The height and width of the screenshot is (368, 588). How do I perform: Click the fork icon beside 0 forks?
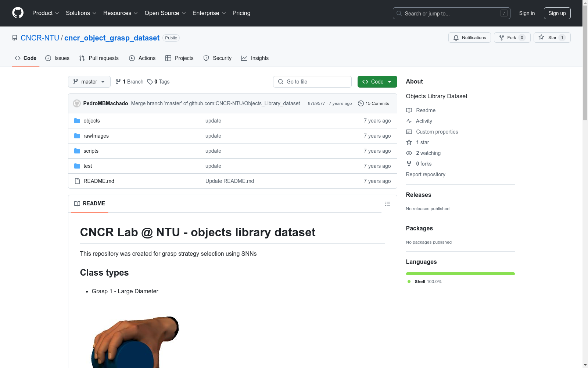tap(409, 164)
